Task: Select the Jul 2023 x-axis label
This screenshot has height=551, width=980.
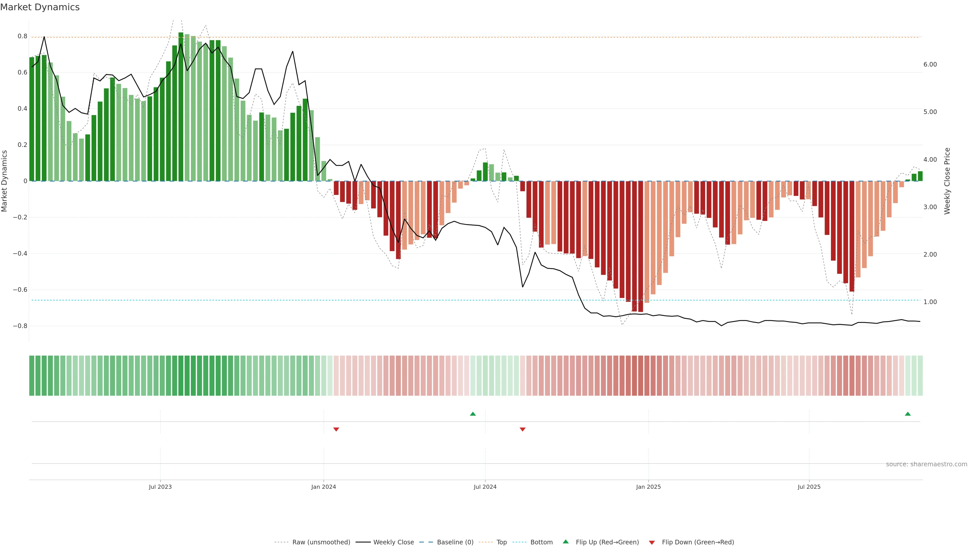Action: tap(160, 487)
